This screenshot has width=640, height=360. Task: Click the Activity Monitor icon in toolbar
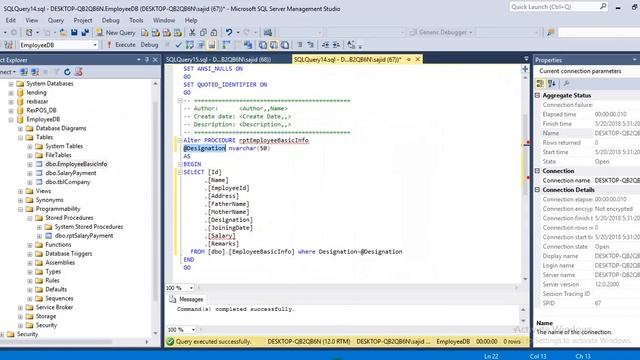click(x=268, y=33)
